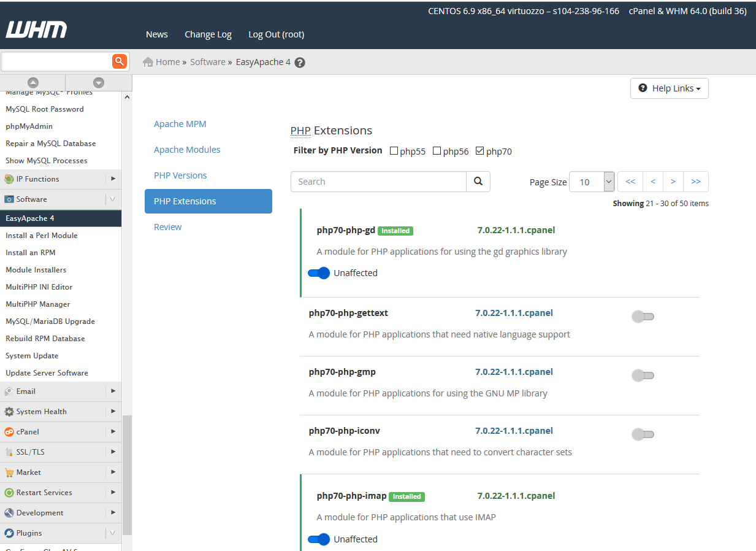Expand Email section using its arrow

click(113, 391)
